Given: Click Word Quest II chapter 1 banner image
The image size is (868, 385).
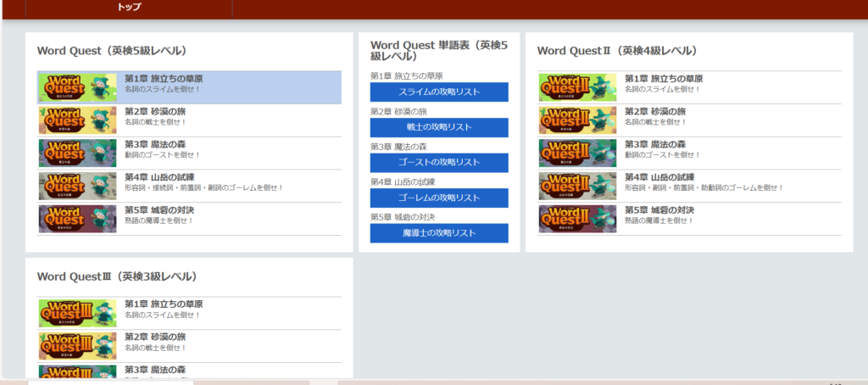Looking at the screenshot, I should (577, 87).
